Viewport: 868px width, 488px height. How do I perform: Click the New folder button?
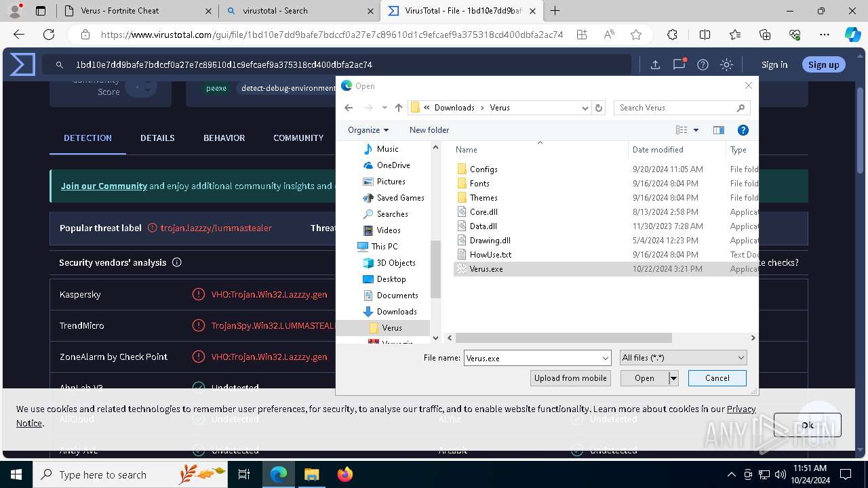coord(429,130)
